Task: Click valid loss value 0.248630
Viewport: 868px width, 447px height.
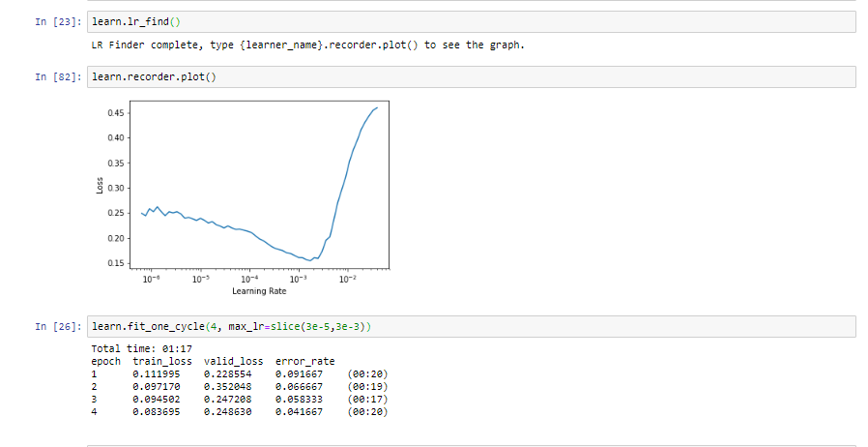Action: click(227, 411)
